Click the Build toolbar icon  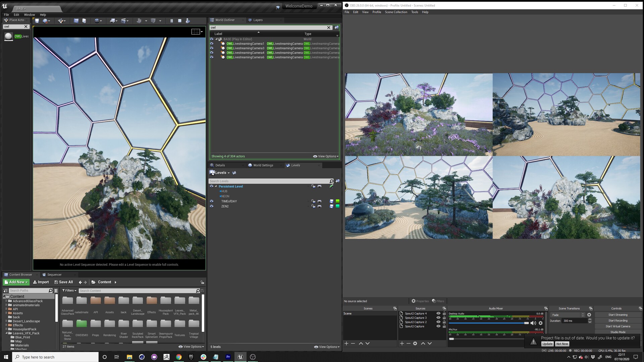[139, 21]
